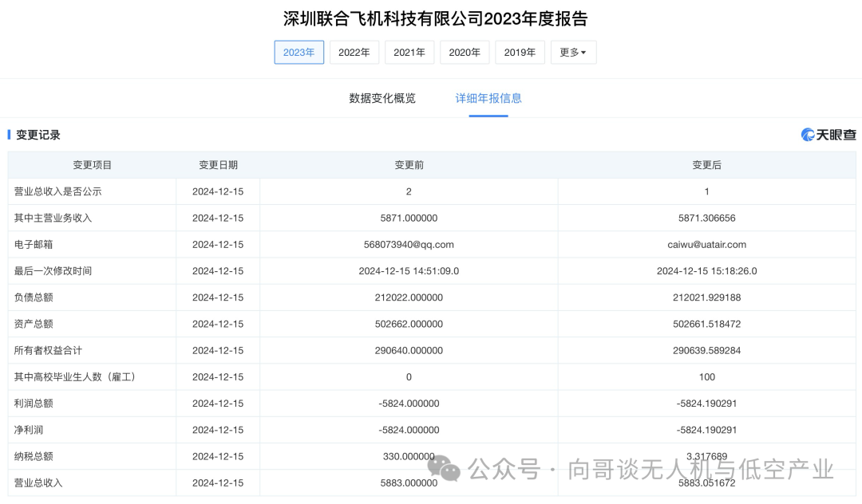The width and height of the screenshot is (862, 504).
Task: Click the 纳税总额 row
Action: [x=35, y=456]
